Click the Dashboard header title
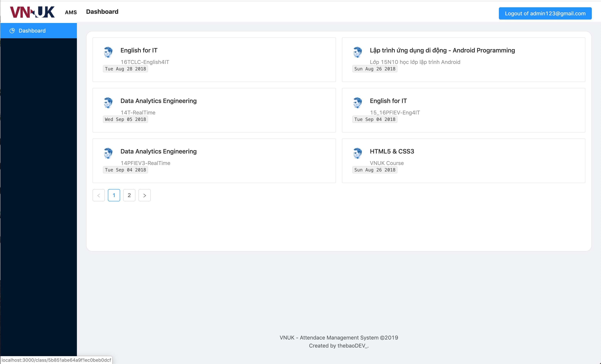The image size is (601, 364). [102, 12]
